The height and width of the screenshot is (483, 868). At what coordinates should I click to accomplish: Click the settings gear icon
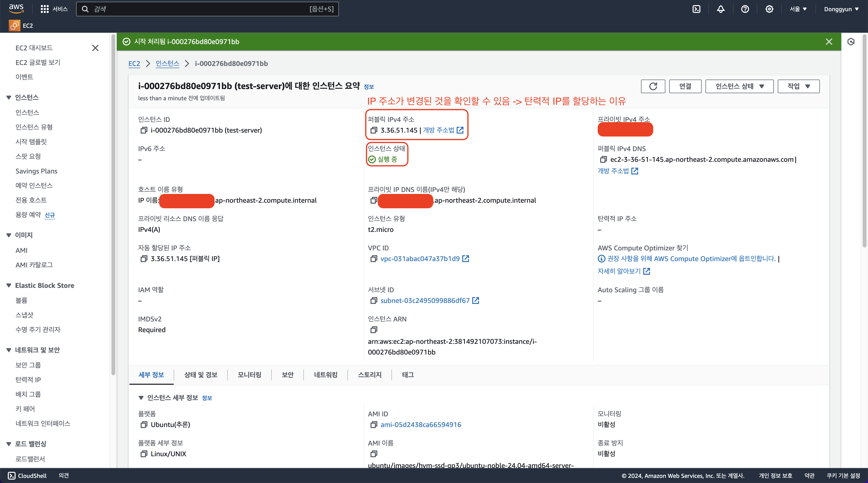coord(769,9)
